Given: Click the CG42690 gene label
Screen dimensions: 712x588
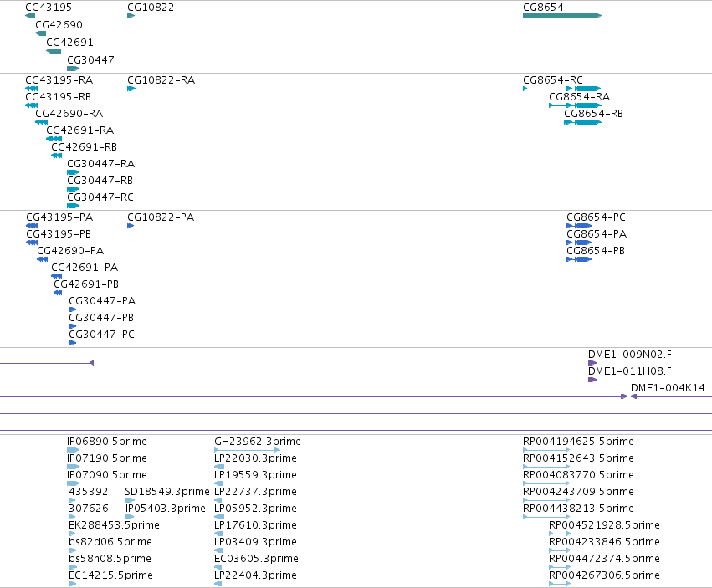Looking at the screenshot, I should coord(59,25).
